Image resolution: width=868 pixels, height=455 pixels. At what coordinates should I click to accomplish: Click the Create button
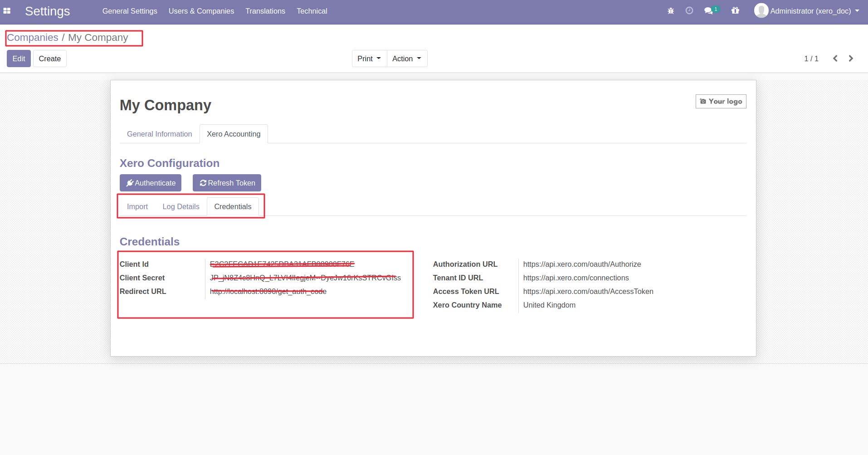coord(50,59)
